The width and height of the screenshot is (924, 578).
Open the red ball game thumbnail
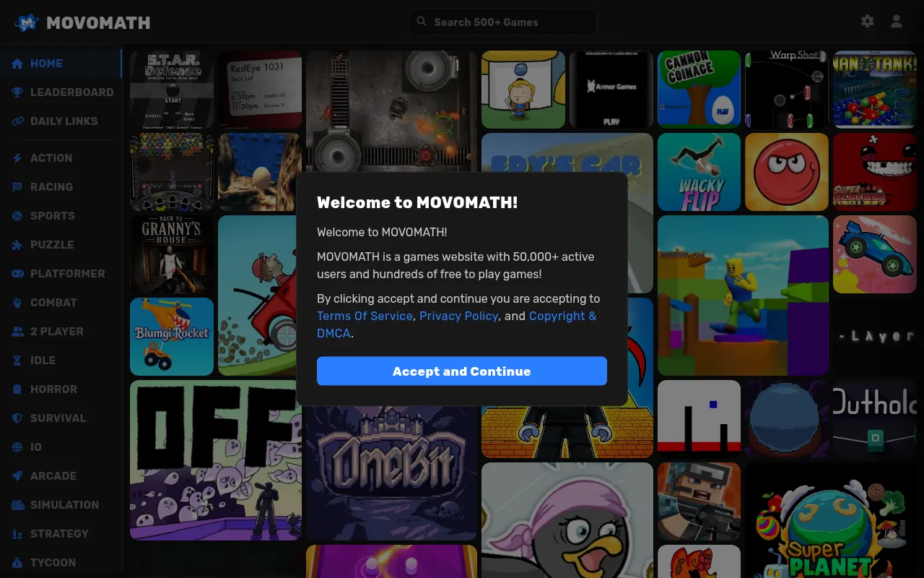787,172
